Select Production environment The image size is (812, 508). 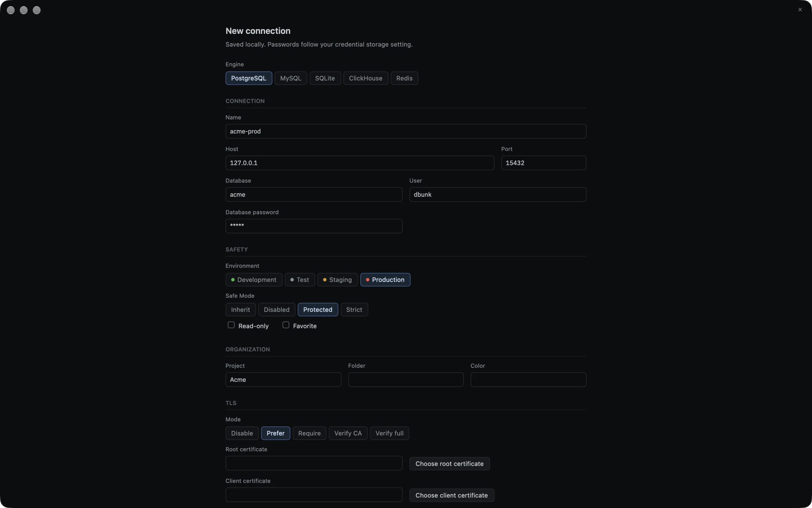point(385,280)
